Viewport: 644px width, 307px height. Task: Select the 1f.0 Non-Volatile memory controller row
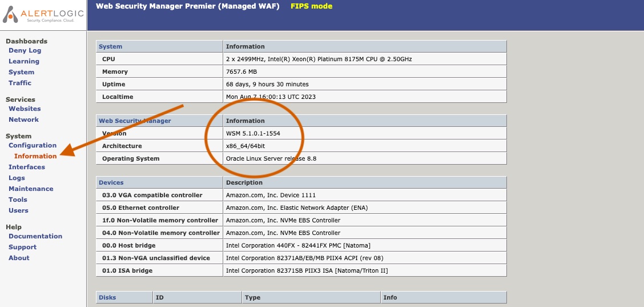pyautogui.click(x=301, y=220)
